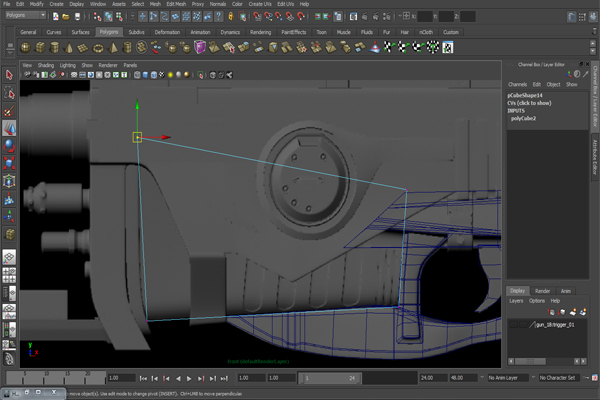The height and width of the screenshot is (400, 600).
Task: Open the UV texture editor shelf icon
Action: [448, 47]
